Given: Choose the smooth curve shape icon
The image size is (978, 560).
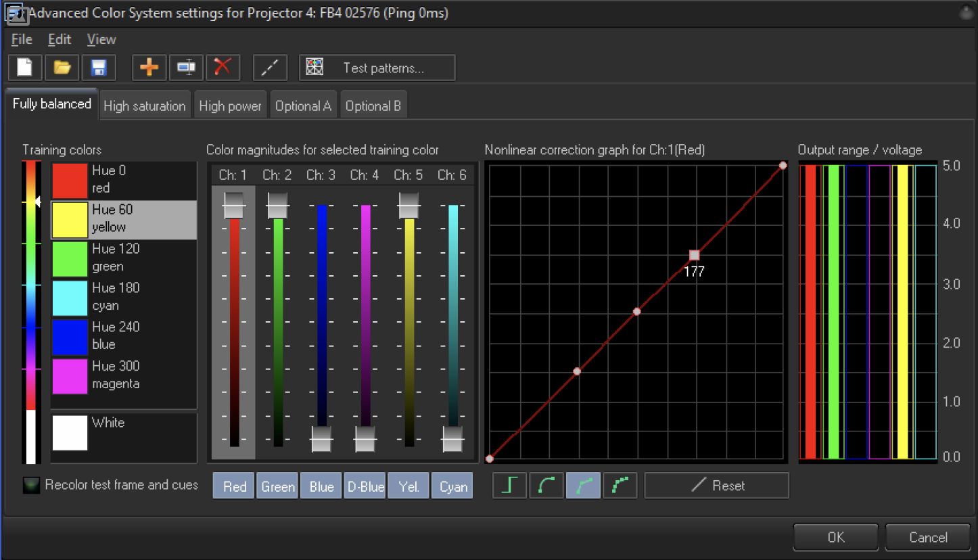Looking at the screenshot, I should 546,486.
